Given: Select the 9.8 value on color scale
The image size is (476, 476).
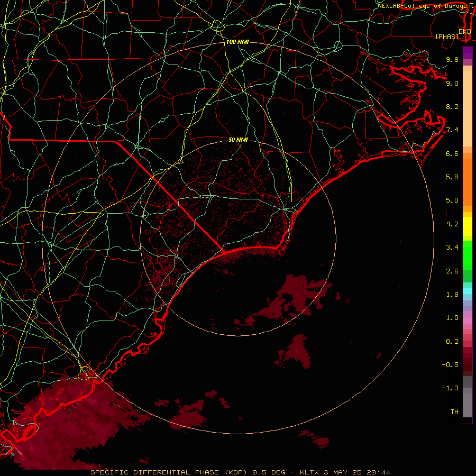Looking at the screenshot, I should (x=452, y=60).
